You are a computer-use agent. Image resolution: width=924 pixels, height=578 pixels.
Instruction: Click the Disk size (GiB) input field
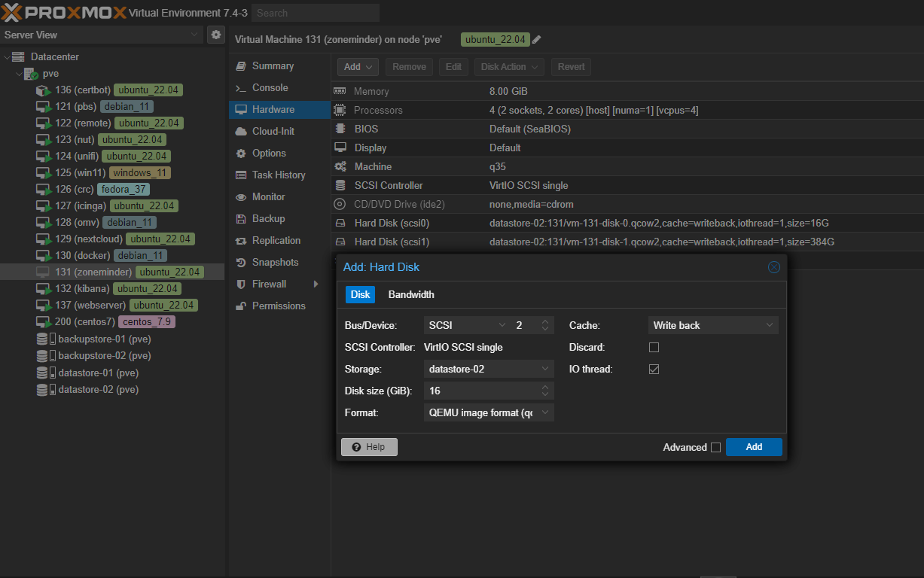480,391
